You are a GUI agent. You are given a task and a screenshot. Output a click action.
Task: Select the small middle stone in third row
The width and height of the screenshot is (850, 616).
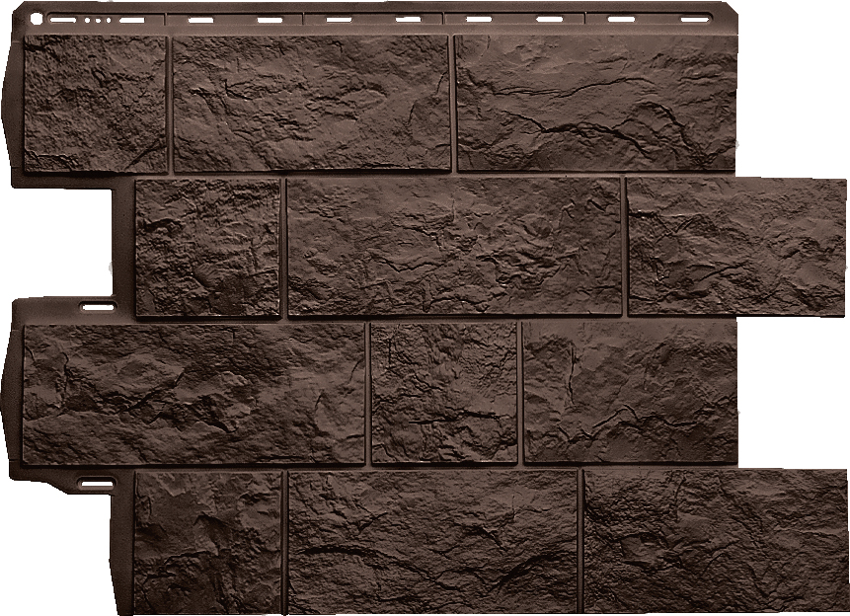click(443, 393)
